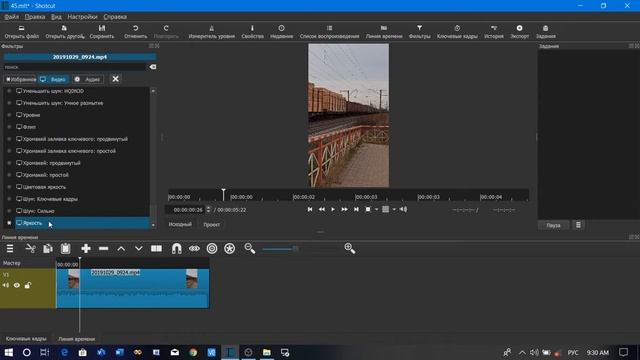
Task: Select the 20191029_0924.mp4 clip on timeline
Action: coord(133,288)
